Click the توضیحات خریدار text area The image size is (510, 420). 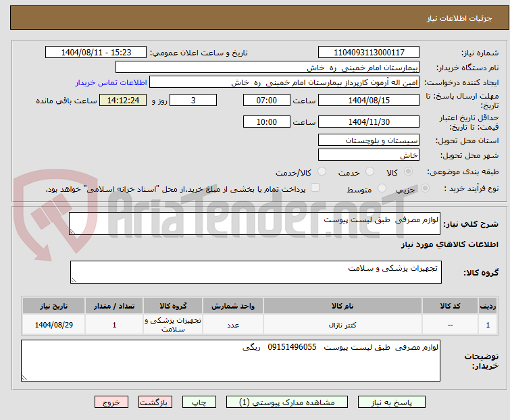click(x=230, y=361)
